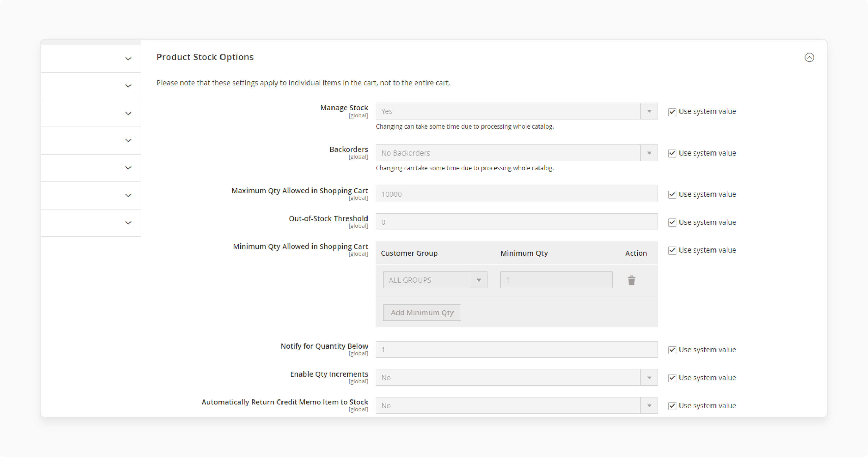This screenshot has width=868, height=457.
Task: Collapse the Product Stock Options section
Action: point(809,58)
